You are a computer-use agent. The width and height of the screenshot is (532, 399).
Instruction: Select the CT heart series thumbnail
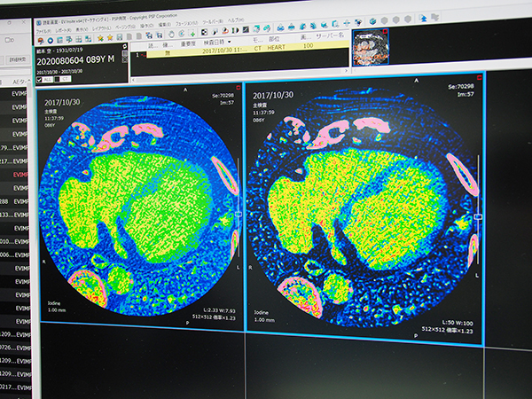click(x=371, y=50)
